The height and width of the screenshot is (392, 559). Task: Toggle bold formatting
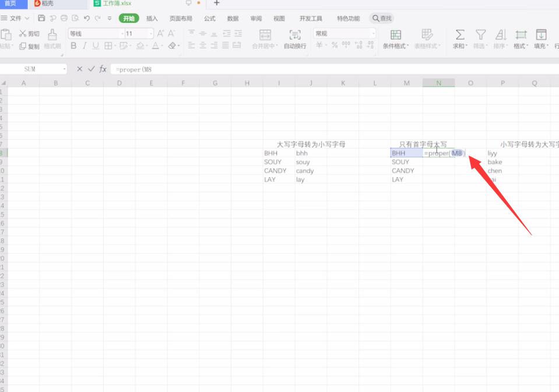[x=73, y=45]
